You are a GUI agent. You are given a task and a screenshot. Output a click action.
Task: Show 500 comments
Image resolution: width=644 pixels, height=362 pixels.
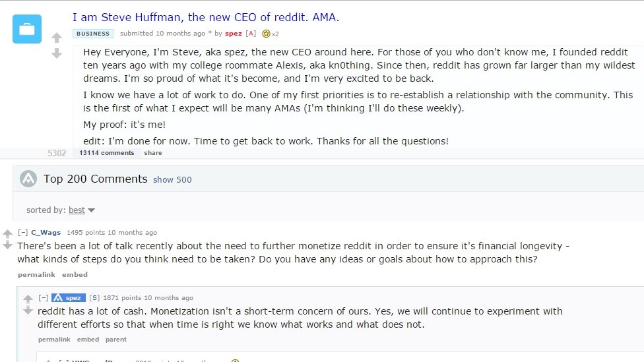(x=172, y=180)
